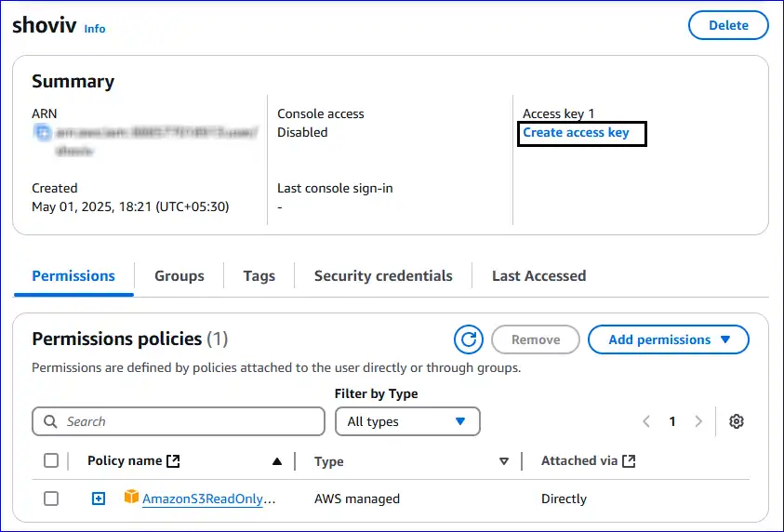Delete the shoviv user
This screenshot has width=784, height=532.
[728, 25]
